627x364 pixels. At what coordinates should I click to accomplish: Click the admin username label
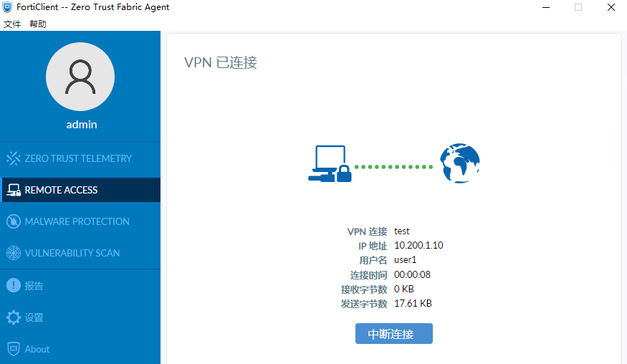click(x=82, y=125)
